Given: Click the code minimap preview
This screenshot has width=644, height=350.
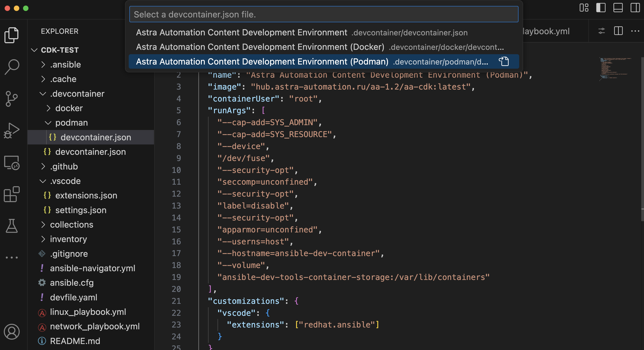Looking at the screenshot, I should [615, 69].
